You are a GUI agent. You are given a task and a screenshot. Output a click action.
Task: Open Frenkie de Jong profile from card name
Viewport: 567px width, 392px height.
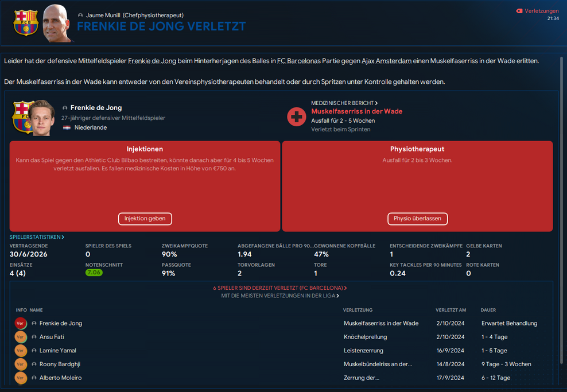click(96, 108)
